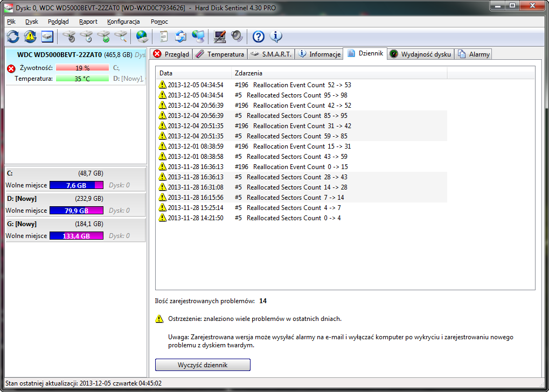Switch to the Informacje tab
This screenshot has width=549, height=392.
[319, 54]
